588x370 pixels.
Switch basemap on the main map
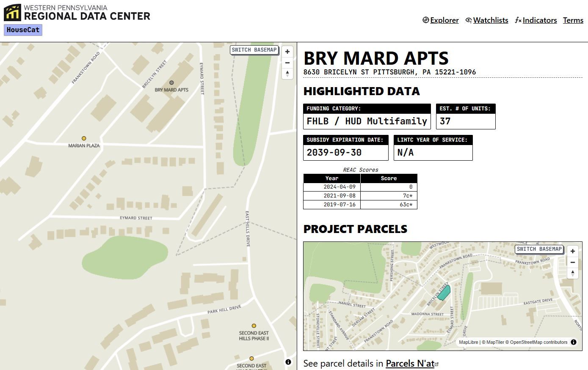(x=254, y=50)
